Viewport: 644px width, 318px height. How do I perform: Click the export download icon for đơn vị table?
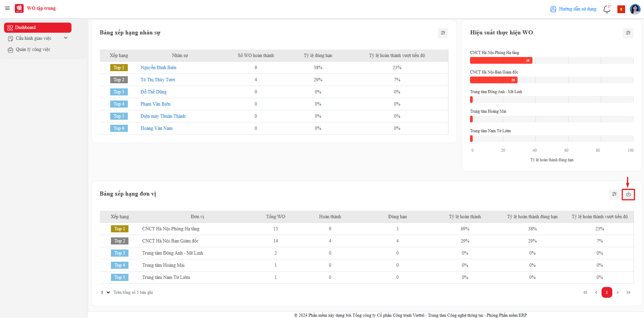[x=628, y=194]
